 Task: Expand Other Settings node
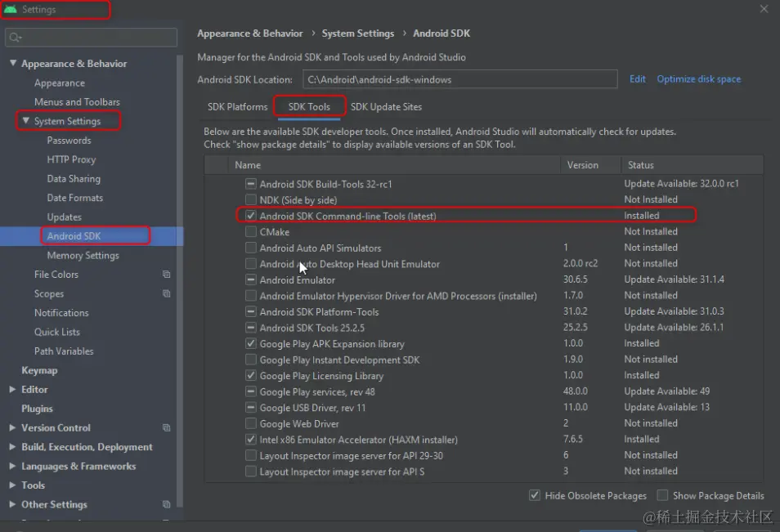click(13, 504)
